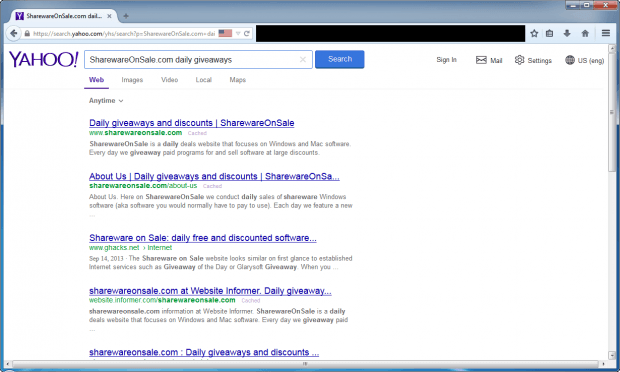The image size is (620, 372).
Task: Click the vertical scrollbar thumb
Action: click(x=612, y=112)
